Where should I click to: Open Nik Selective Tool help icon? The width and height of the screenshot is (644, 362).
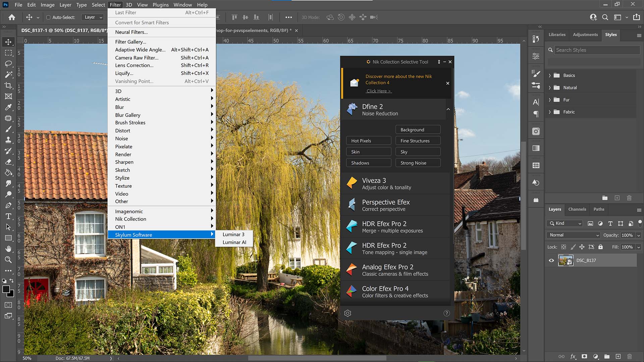446,313
